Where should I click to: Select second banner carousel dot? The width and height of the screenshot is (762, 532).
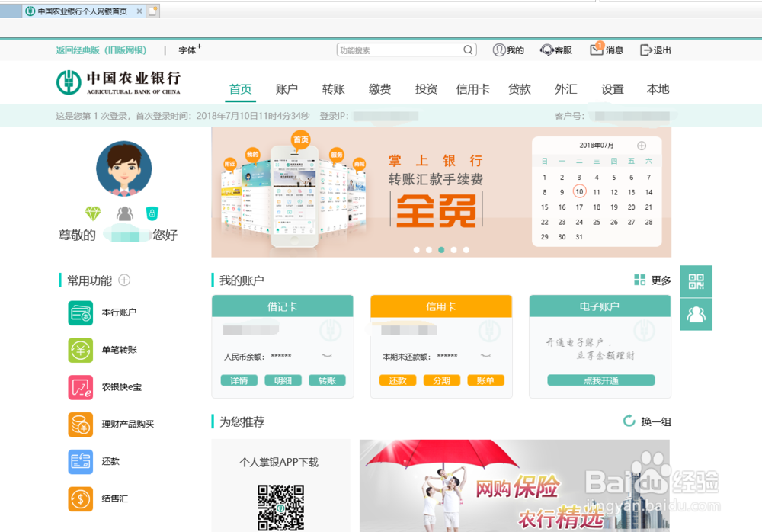(x=428, y=249)
